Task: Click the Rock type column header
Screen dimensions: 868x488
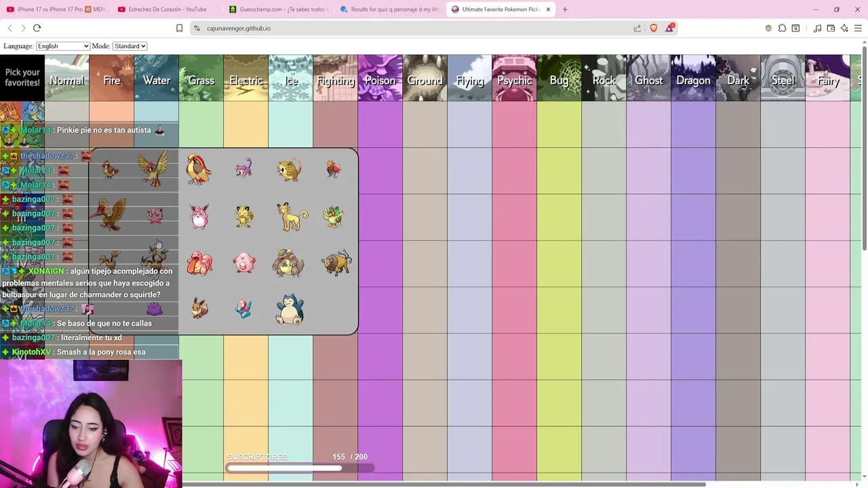Action: pyautogui.click(x=604, y=78)
